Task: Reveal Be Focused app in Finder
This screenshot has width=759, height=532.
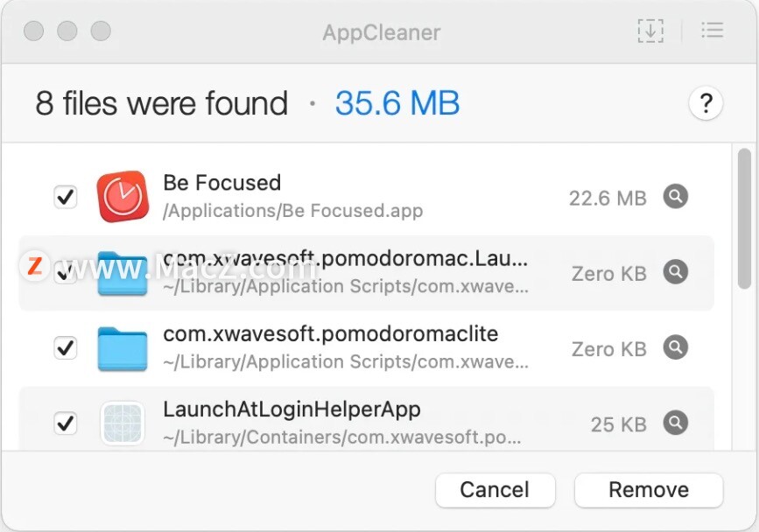Action: (675, 197)
